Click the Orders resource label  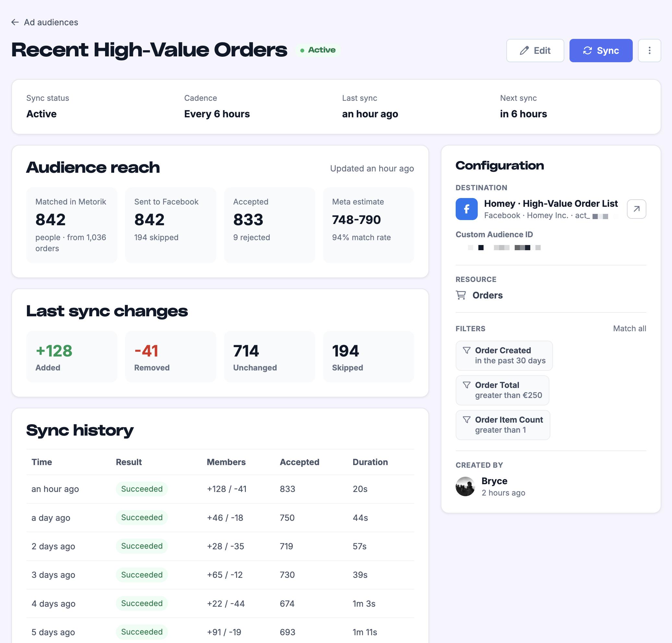click(x=487, y=295)
